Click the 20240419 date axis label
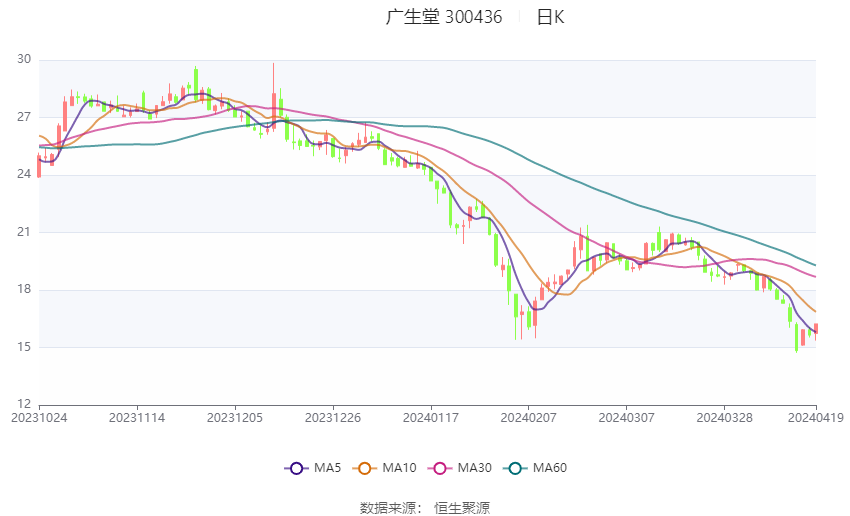The width and height of the screenshot is (850, 516). 816,417
